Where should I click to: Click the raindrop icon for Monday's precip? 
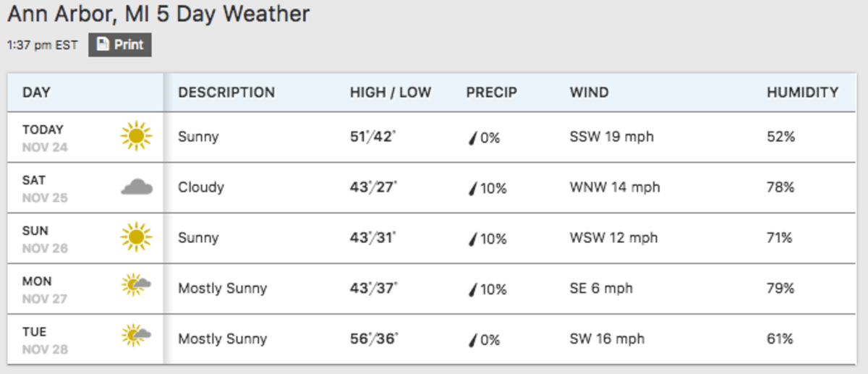pyautogui.click(x=472, y=289)
